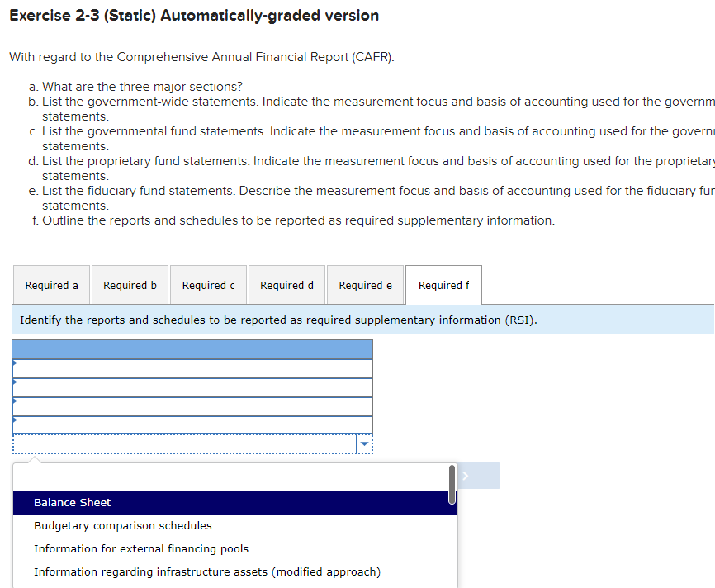Click the 'What are the three major sections?' text
715x588 pixels.
coord(142,87)
